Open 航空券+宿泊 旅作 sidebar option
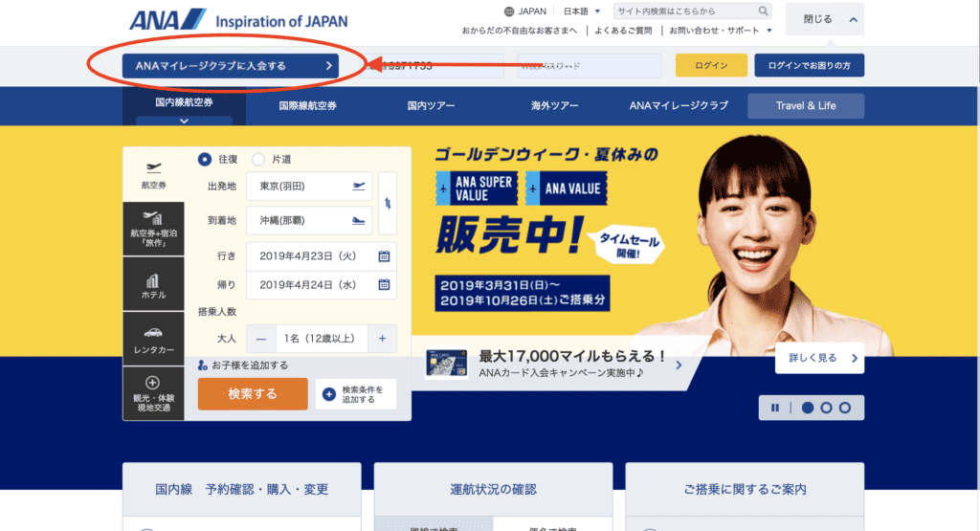The height and width of the screenshot is (531, 980). pyautogui.click(x=153, y=230)
